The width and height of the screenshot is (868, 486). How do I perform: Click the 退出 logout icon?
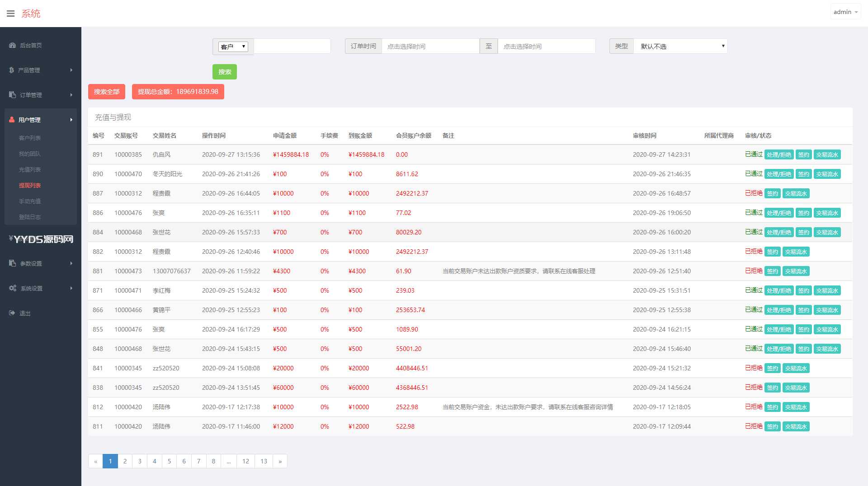click(x=12, y=313)
